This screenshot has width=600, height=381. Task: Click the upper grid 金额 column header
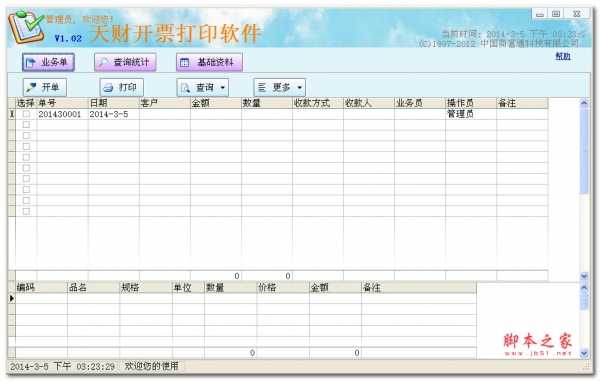pyautogui.click(x=216, y=103)
